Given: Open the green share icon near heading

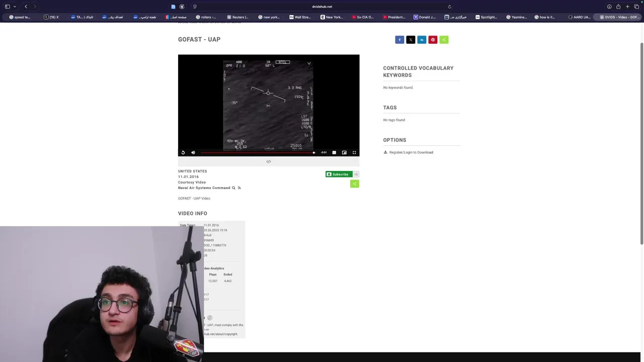Looking at the screenshot, I should (444, 40).
